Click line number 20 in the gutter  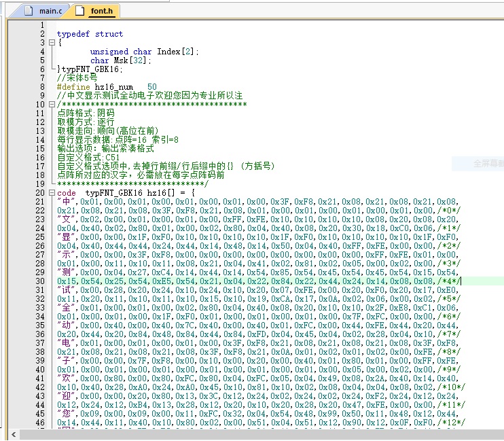(x=39, y=193)
